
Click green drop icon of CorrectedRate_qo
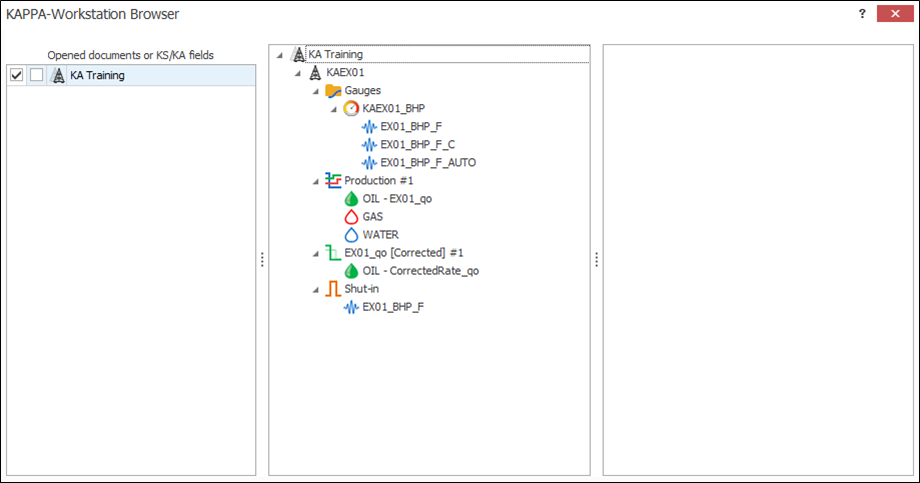click(351, 271)
